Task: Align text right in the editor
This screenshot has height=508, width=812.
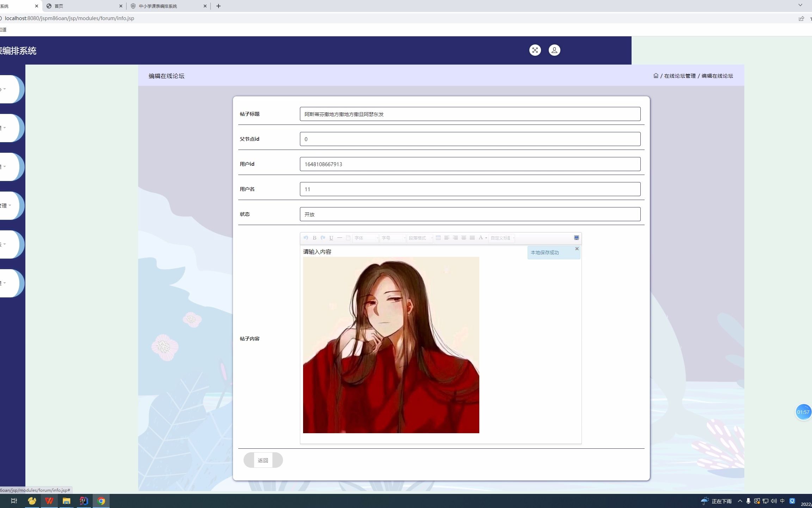Action: click(x=455, y=238)
